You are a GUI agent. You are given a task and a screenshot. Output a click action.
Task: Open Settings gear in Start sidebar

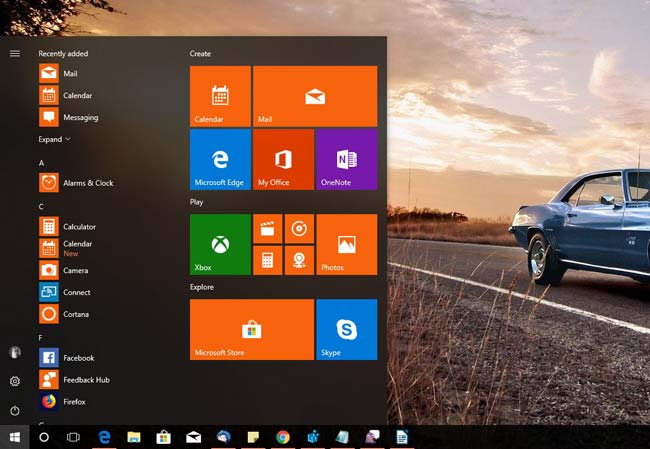tap(15, 381)
